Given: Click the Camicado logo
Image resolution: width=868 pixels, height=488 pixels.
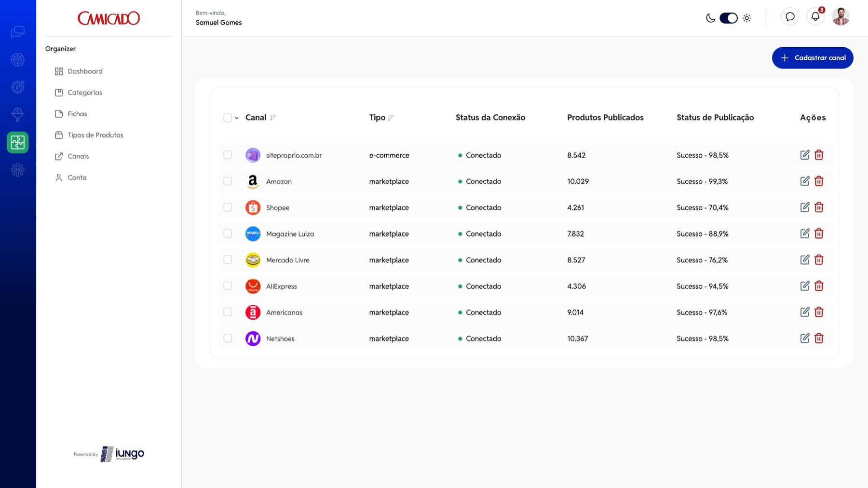Looking at the screenshot, I should tap(108, 18).
